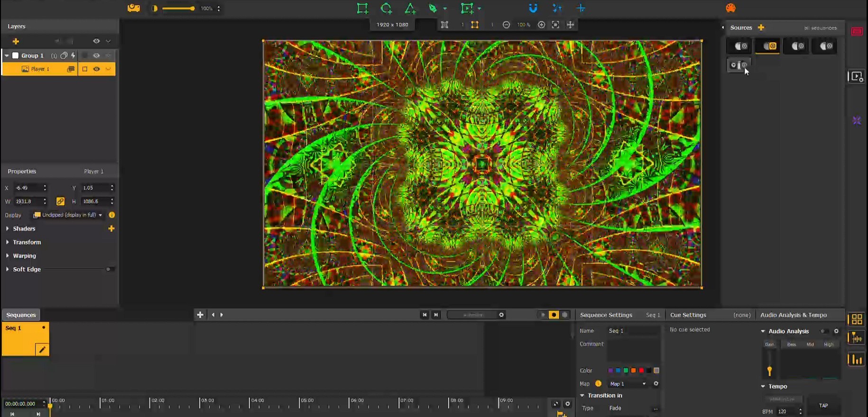This screenshot has width=868, height=417.
Task: Open the Map 1 dropdown
Action: click(x=628, y=384)
